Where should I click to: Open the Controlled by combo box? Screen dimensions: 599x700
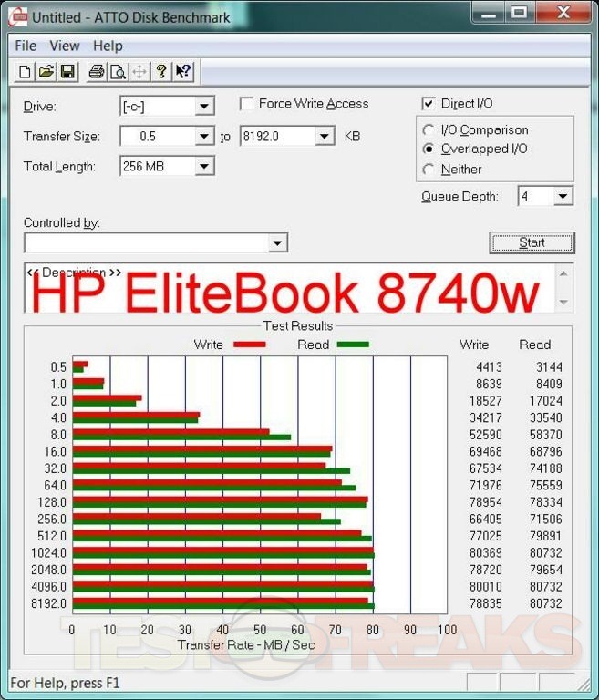click(278, 242)
